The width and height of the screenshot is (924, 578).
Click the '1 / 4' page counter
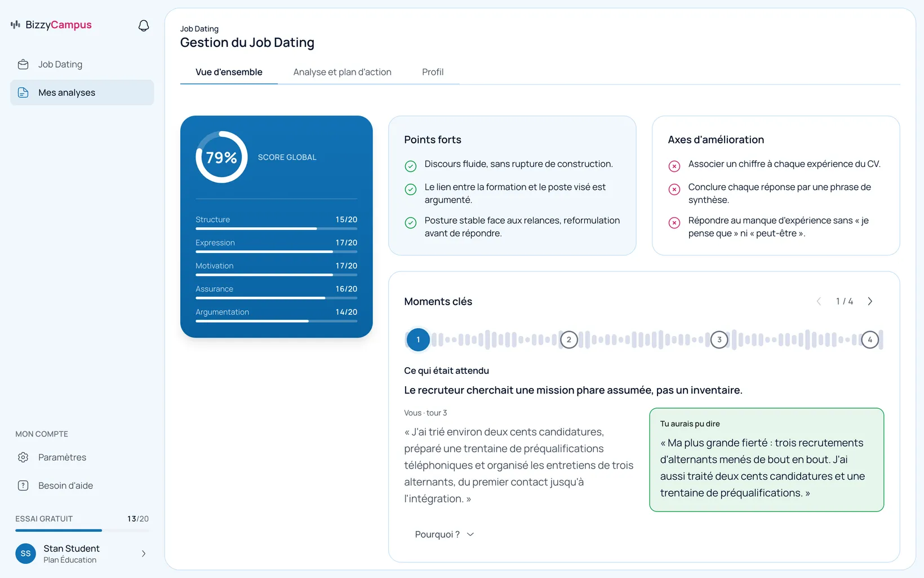coord(844,301)
